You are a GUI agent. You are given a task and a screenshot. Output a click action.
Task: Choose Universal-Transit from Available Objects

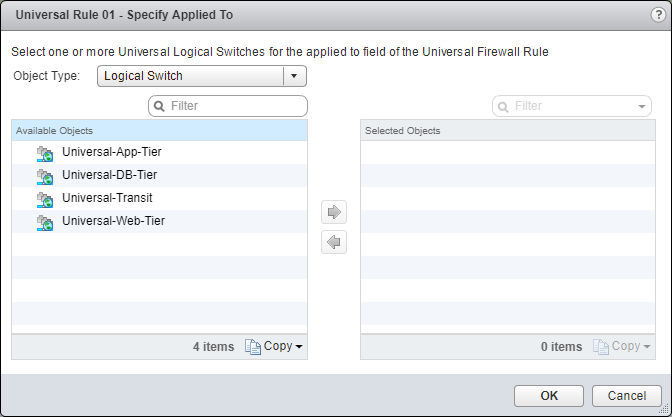coord(107,198)
